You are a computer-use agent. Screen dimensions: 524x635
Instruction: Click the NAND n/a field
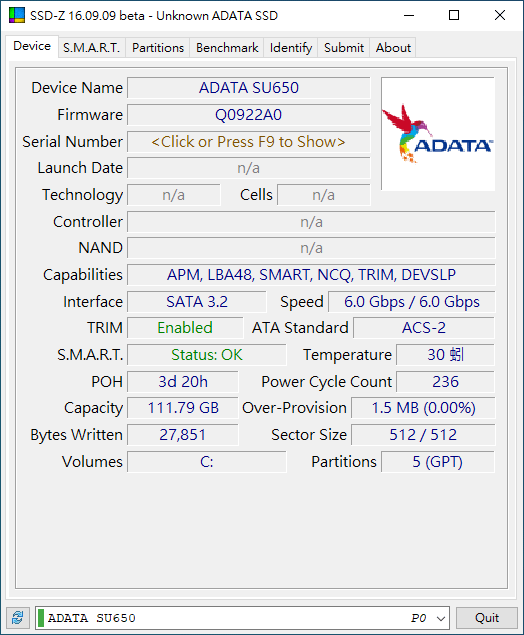point(311,248)
